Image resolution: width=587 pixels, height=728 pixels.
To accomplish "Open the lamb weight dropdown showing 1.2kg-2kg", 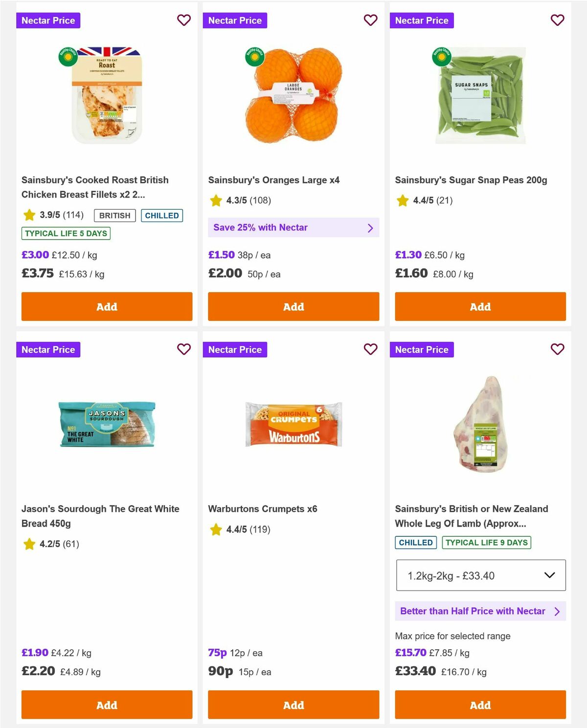I will tap(480, 575).
